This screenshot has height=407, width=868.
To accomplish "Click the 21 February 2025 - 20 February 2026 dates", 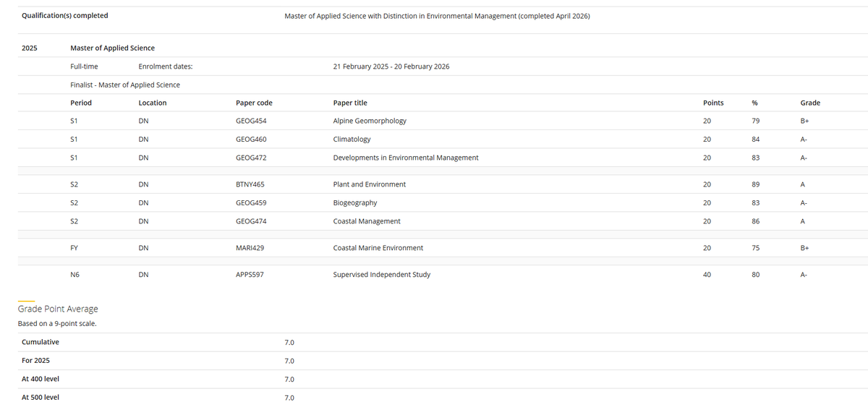I will coord(391,67).
